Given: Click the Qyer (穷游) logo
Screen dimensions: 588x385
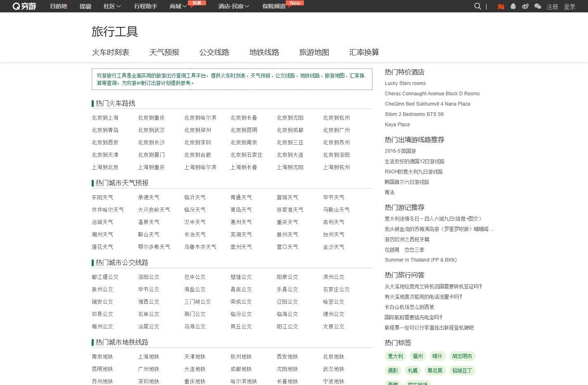Looking at the screenshot, I should pyautogui.click(x=24, y=6).
